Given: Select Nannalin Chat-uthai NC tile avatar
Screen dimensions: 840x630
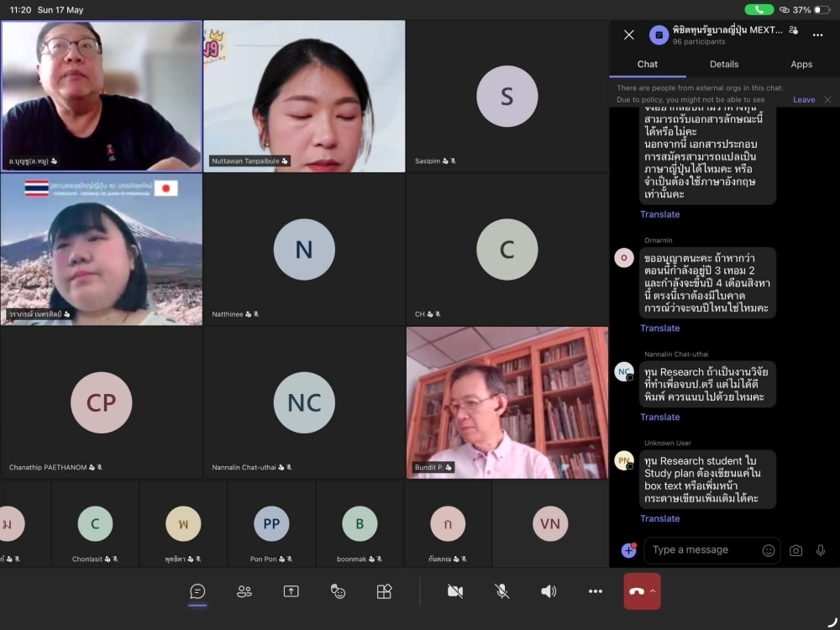Looking at the screenshot, I should point(304,402).
